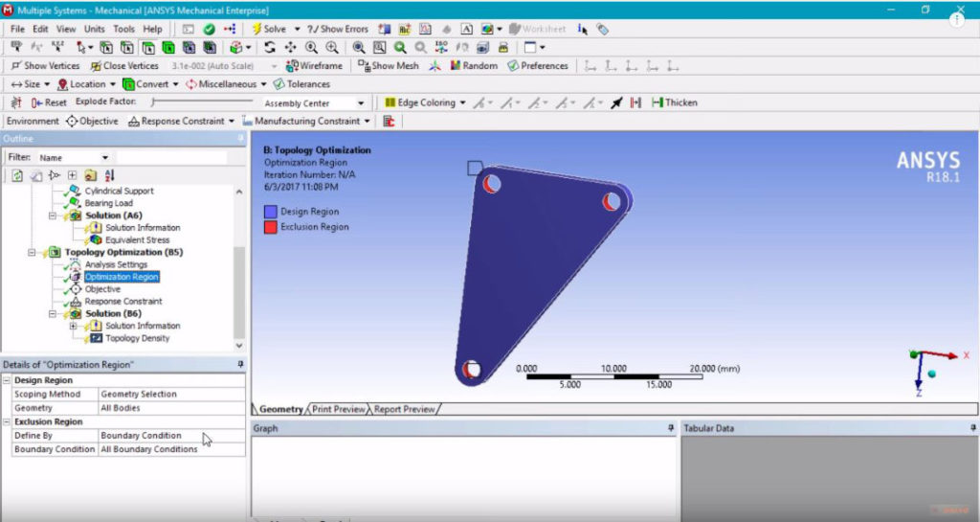Click the outline filter text field

[171, 157]
